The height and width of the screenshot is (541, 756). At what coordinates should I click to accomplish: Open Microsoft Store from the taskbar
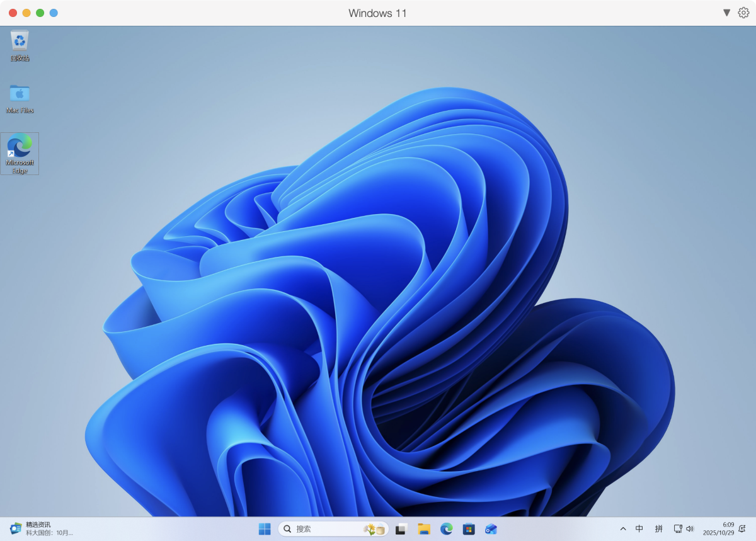pyautogui.click(x=468, y=529)
